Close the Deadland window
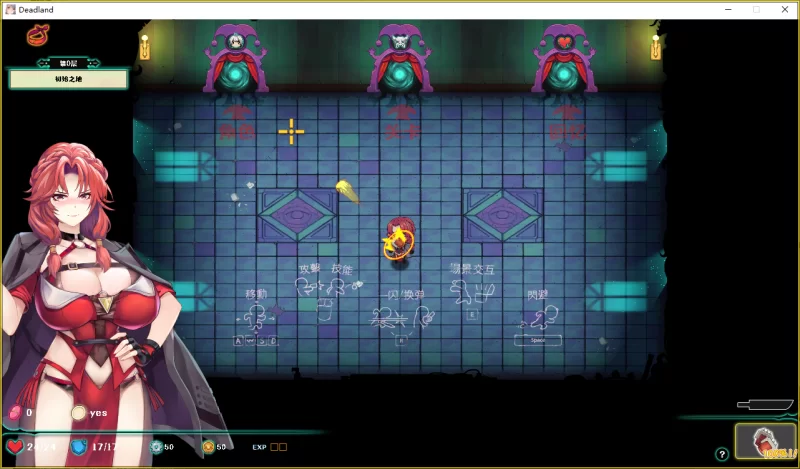The height and width of the screenshot is (469, 800). (x=785, y=10)
